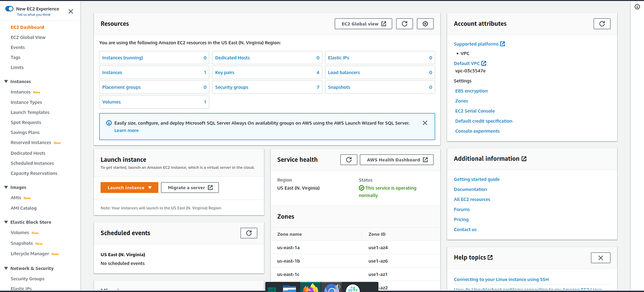Open Security Groups in sidebar
The height and width of the screenshot is (292, 644).
27,279
